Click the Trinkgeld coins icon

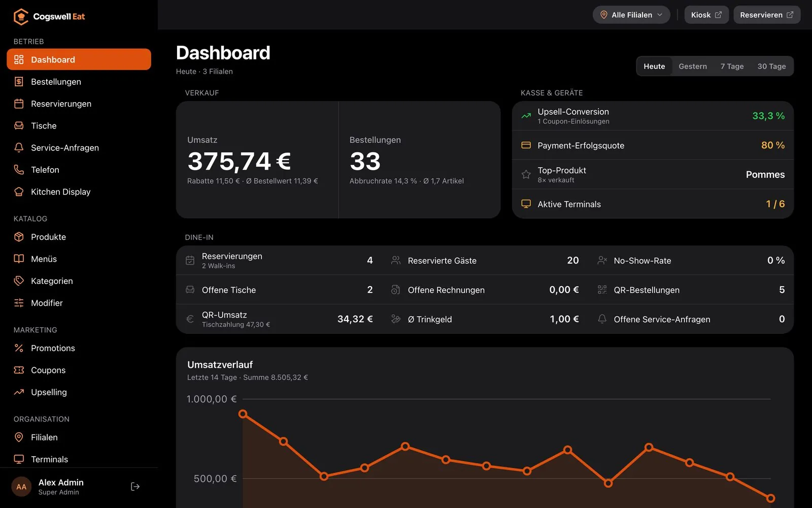tap(396, 319)
